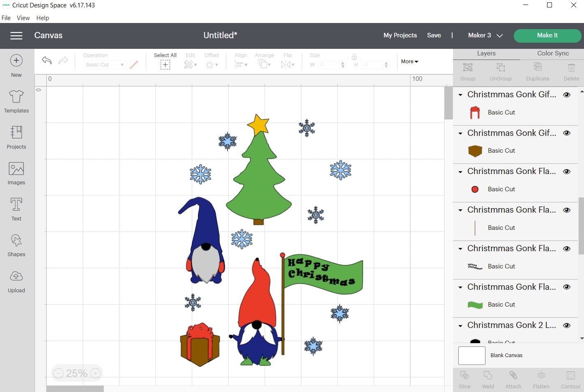The width and height of the screenshot is (584, 392).
Task: Hide the flag pole line layer
Action: [567, 210]
